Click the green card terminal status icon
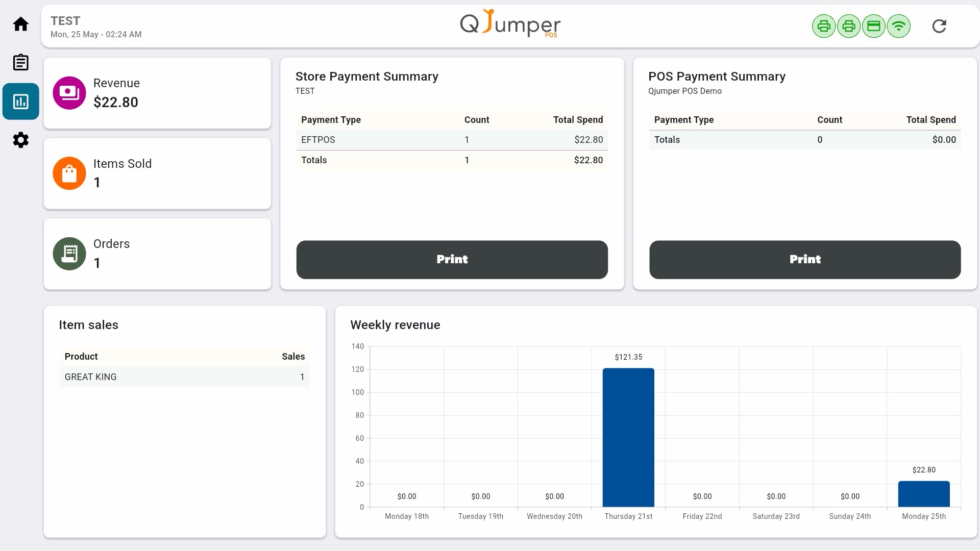 coord(874,26)
